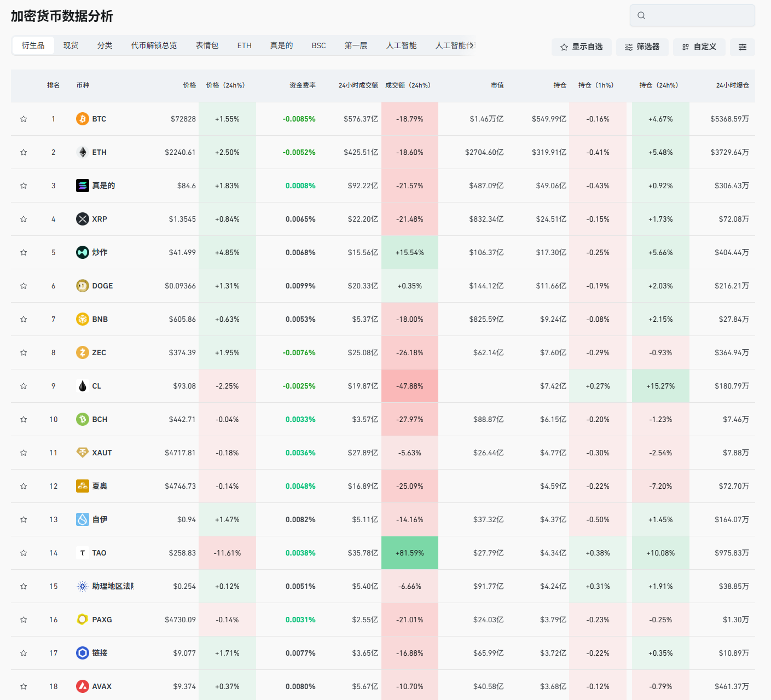The width and height of the screenshot is (771, 700).
Task: Click the ZEC coin icon
Action: tap(82, 352)
